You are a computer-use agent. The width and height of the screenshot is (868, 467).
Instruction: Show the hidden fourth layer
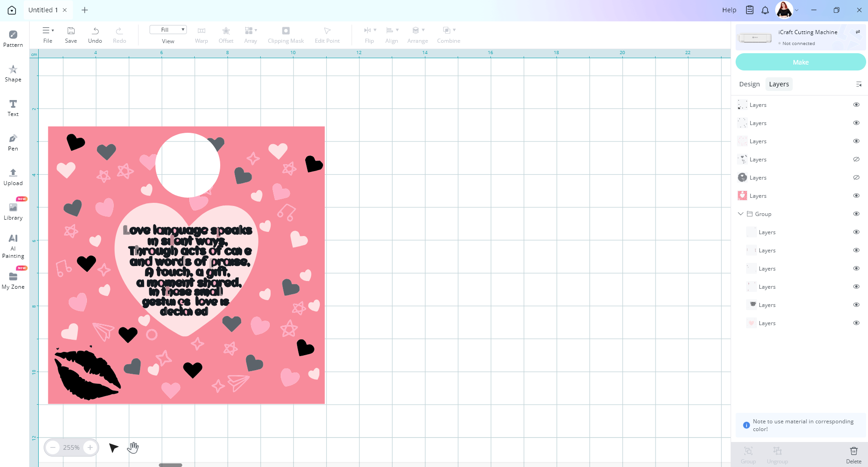[856, 159]
